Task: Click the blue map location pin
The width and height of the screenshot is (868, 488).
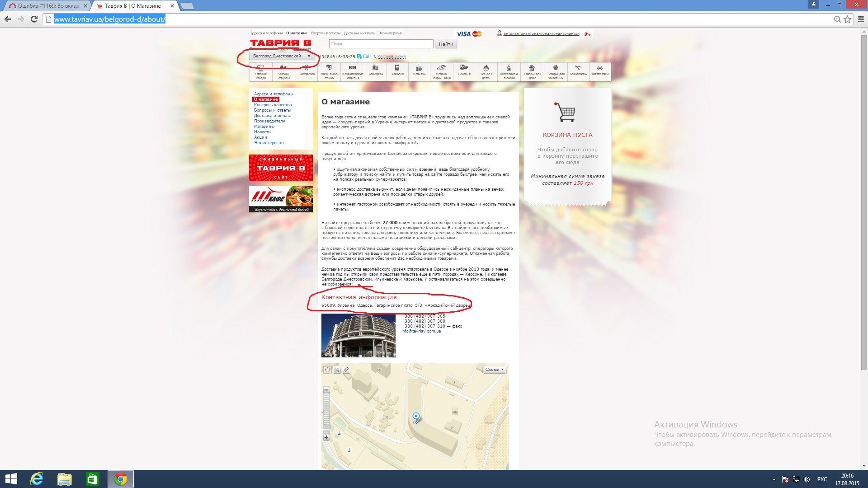Action: coord(416,417)
